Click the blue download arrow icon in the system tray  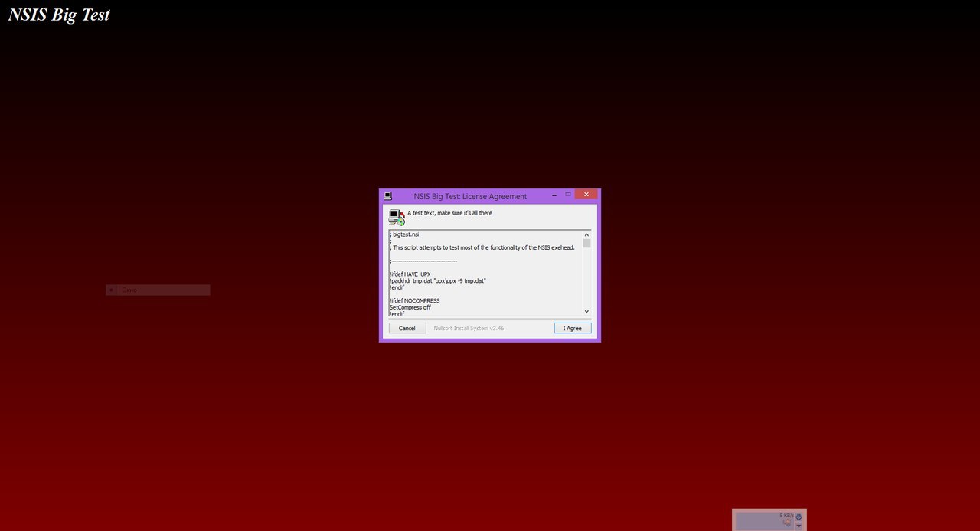click(799, 516)
